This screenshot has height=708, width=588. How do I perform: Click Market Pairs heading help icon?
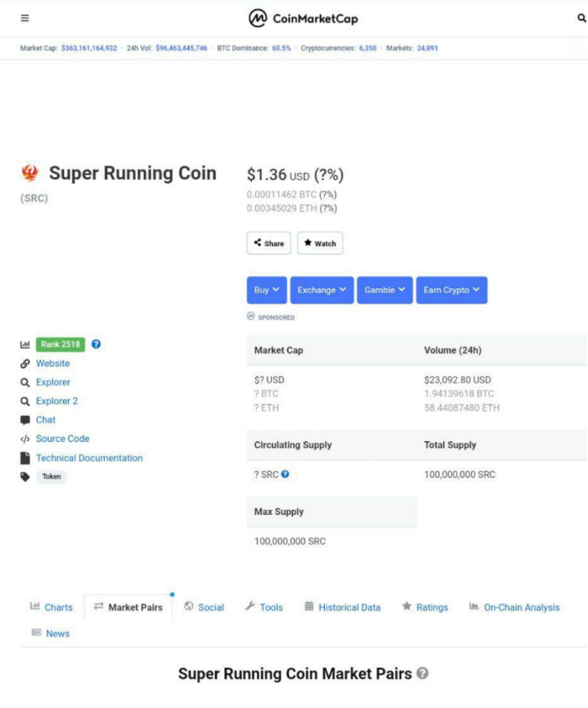[423, 674]
